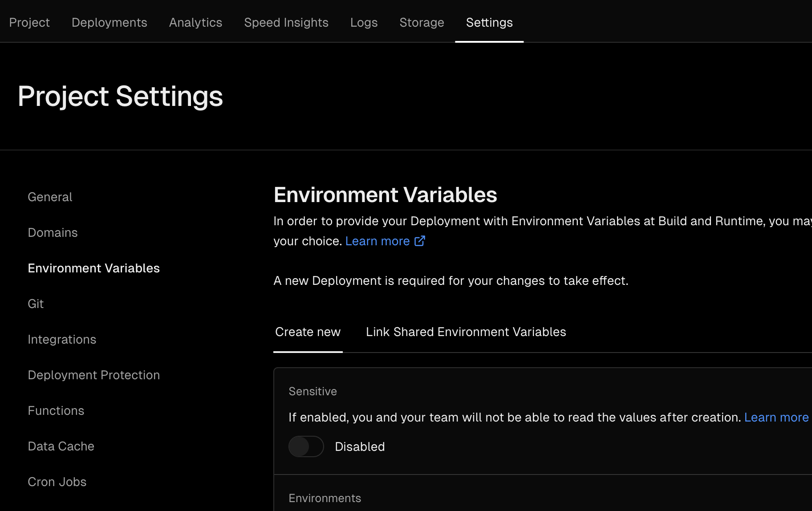Open the Logs tab

tap(364, 22)
